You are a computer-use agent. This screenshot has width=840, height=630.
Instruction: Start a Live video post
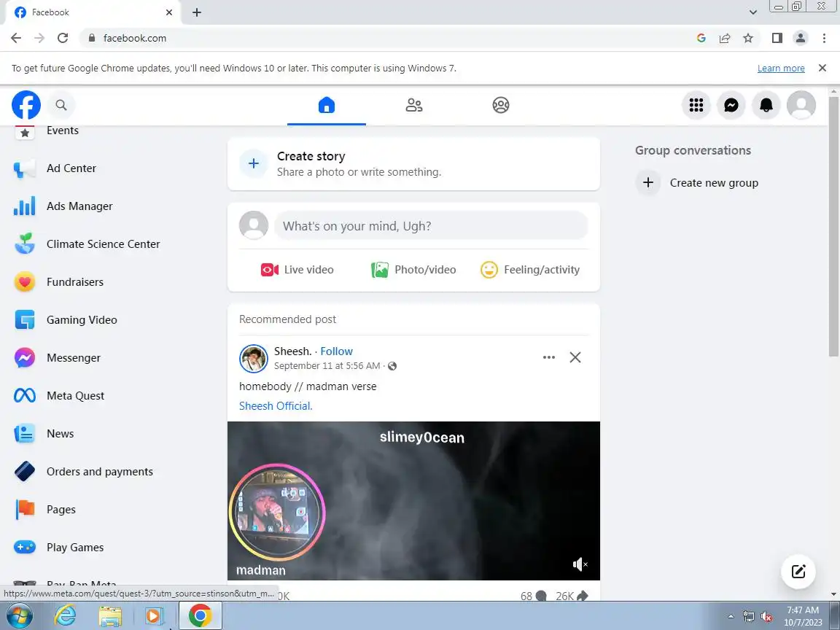297,270
